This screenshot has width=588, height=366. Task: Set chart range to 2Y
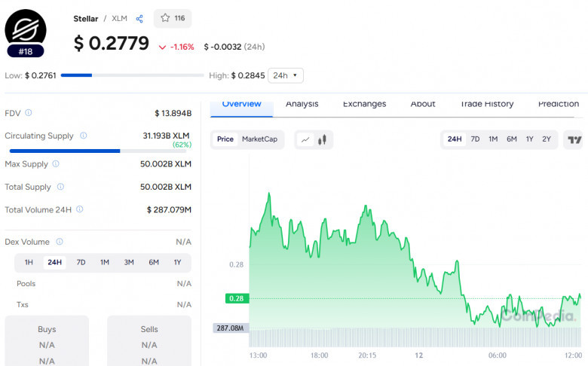pyautogui.click(x=547, y=139)
